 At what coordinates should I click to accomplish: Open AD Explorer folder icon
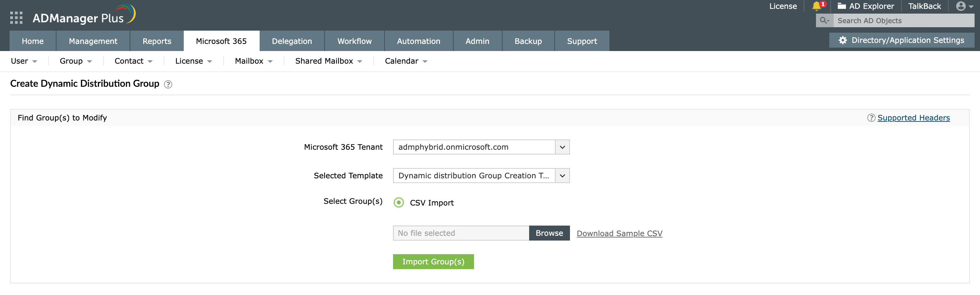point(842,6)
